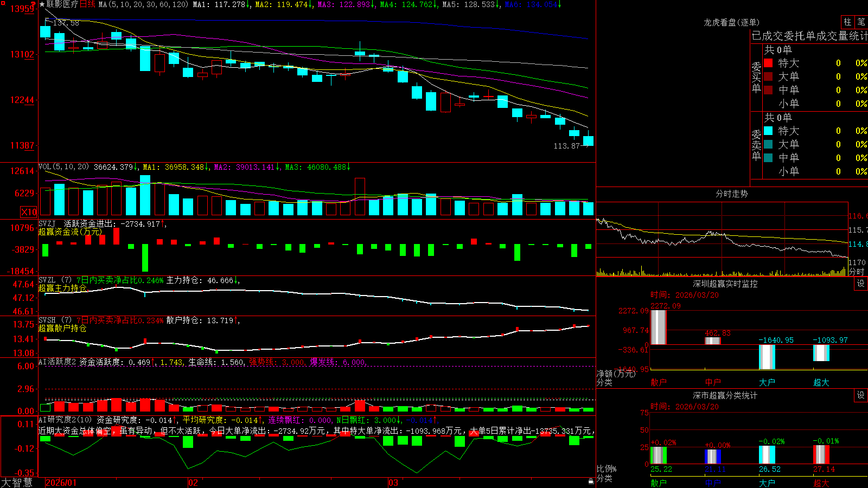Viewport: 868px width, 488px height.
Task: Click 散户 label under 深圳超赢实时监控 chart
Action: click(658, 382)
